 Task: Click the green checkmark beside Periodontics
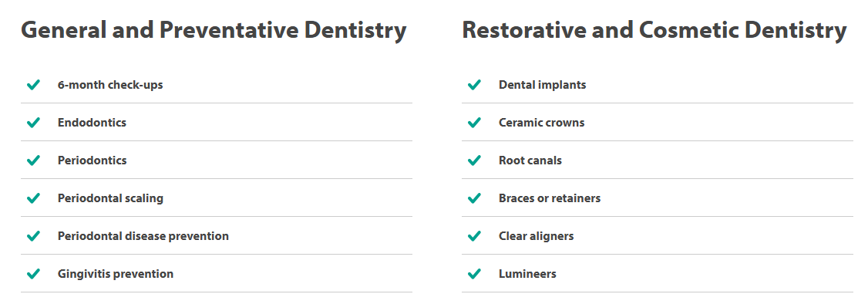point(34,160)
